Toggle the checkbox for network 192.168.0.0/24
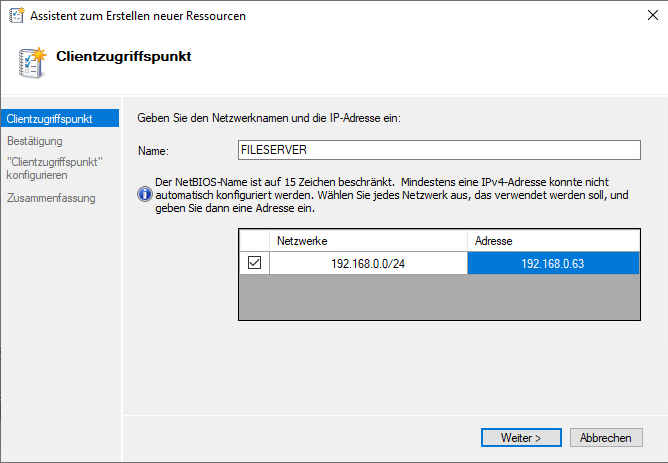The height and width of the screenshot is (463, 668). [254, 263]
